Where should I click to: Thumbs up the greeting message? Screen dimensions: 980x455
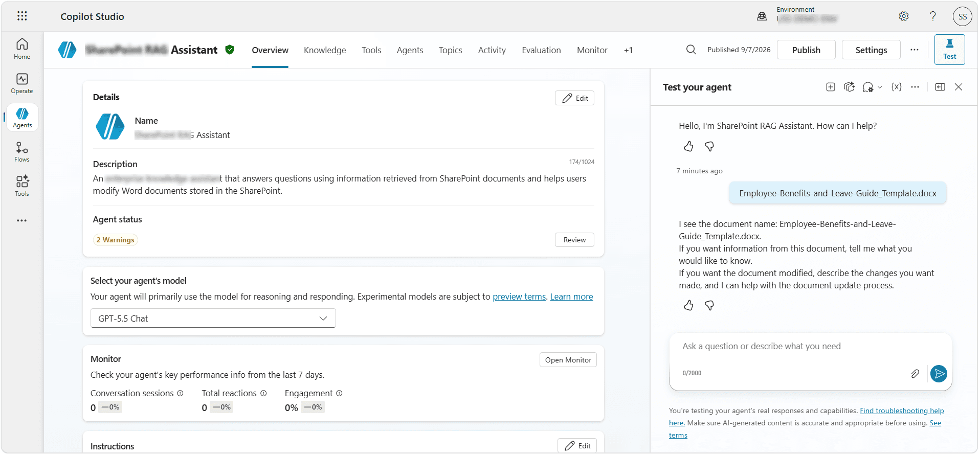(688, 147)
